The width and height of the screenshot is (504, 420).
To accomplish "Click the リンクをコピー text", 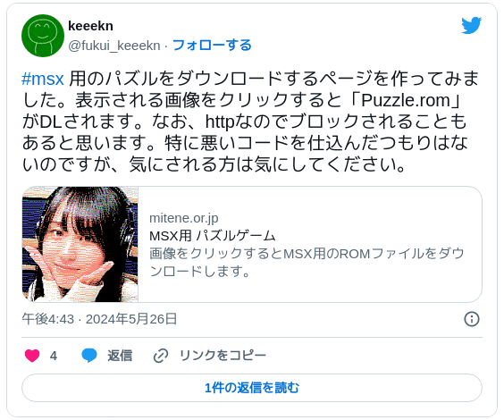I will pos(223,356).
